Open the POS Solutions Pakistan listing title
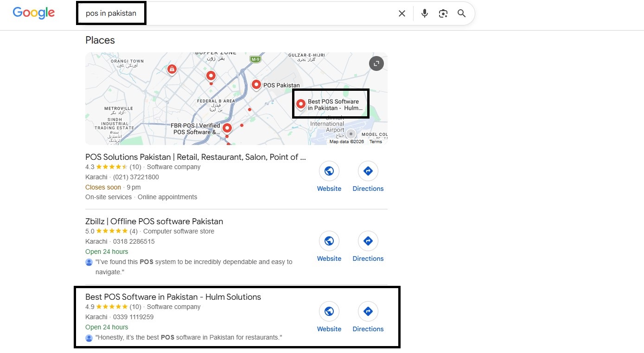This screenshot has width=644, height=353. pyautogui.click(x=196, y=157)
